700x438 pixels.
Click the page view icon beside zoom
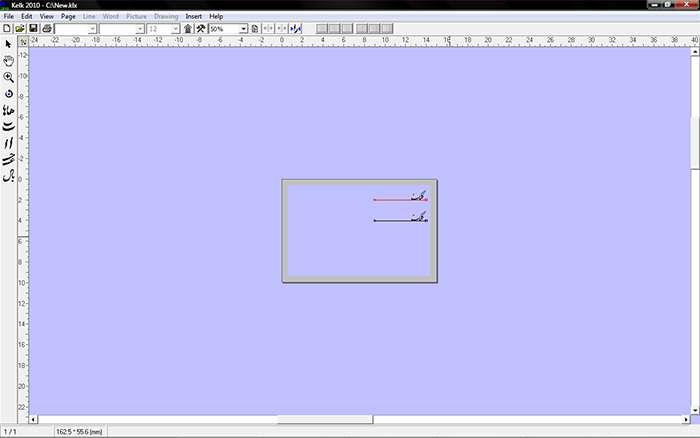tap(255, 29)
